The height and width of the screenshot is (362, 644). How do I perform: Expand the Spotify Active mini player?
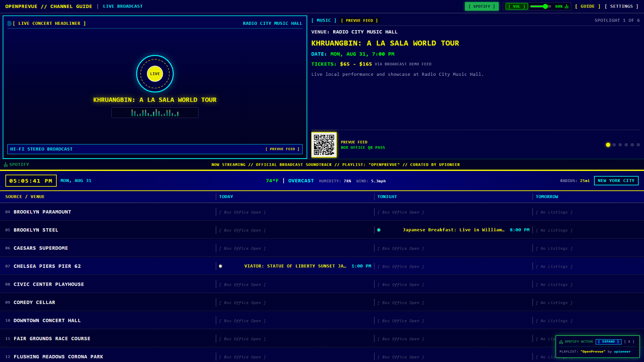click(x=608, y=342)
